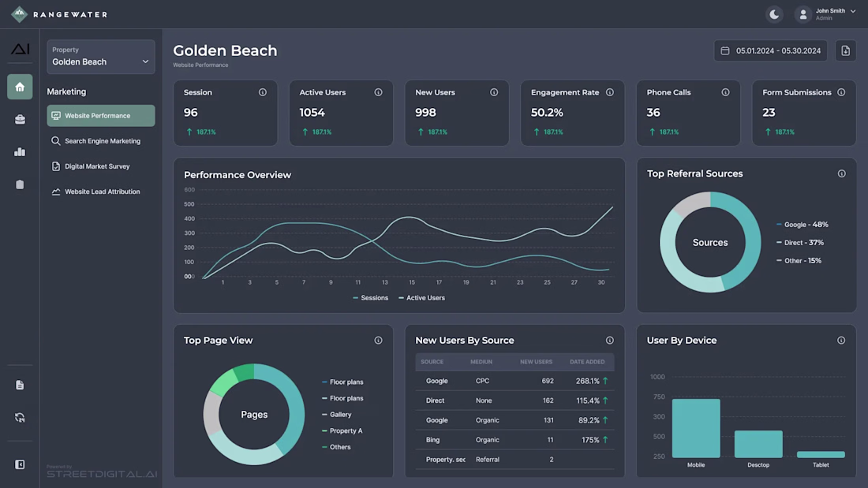Click the Active Users value 1054

[x=312, y=112]
